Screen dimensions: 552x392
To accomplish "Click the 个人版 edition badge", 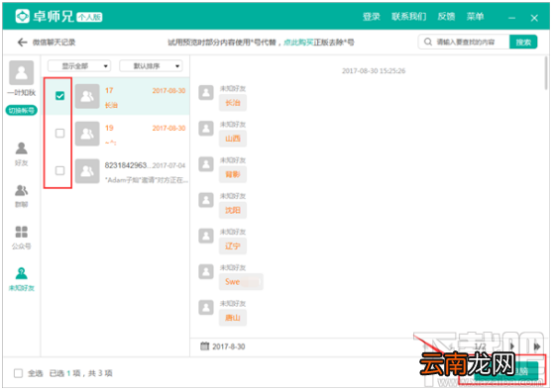I will tap(89, 17).
